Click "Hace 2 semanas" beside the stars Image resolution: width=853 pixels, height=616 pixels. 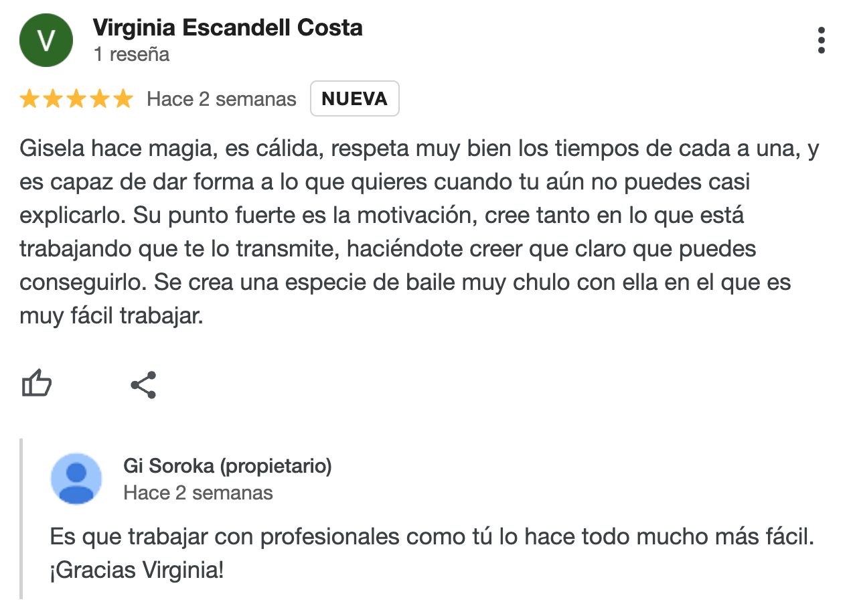[x=222, y=99]
